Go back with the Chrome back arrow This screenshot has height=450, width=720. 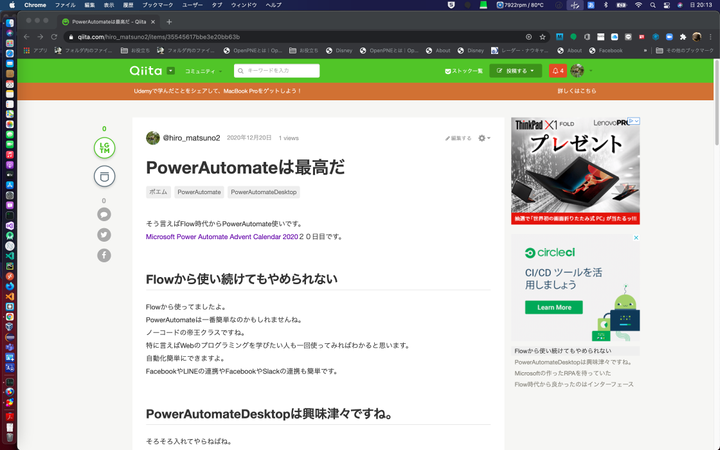(x=27, y=37)
